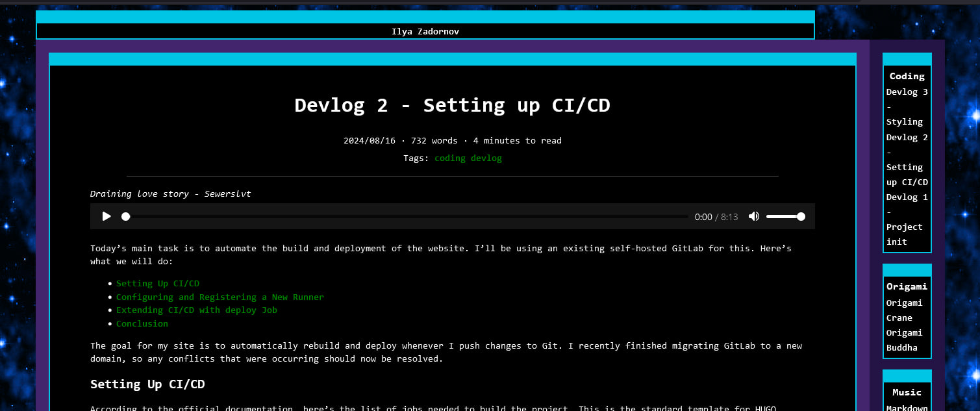
Task: Open the devlog tag
Action: coord(486,158)
